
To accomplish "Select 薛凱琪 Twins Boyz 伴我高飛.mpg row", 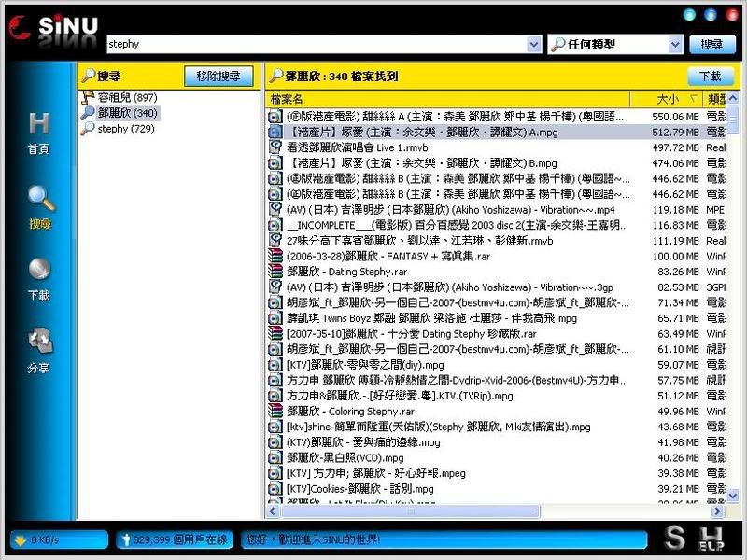I will click(x=496, y=318).
